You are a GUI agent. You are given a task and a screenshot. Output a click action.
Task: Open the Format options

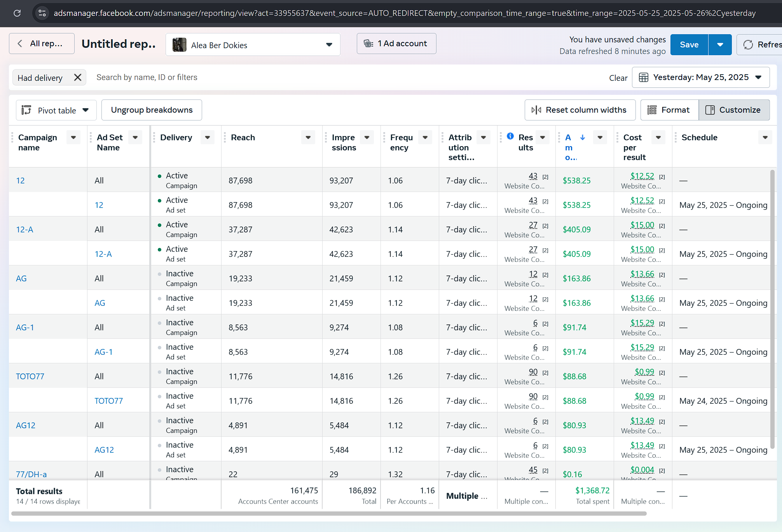669,110
